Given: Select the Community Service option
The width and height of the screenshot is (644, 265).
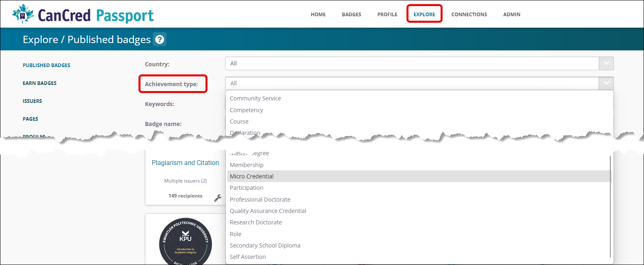Looking at the screenshot, I should pyautogui.click(x=255, y=98).
